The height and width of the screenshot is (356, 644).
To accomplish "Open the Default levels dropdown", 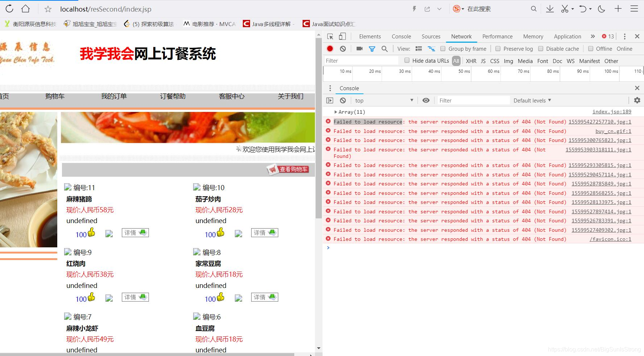I will [x=532, y=100].
